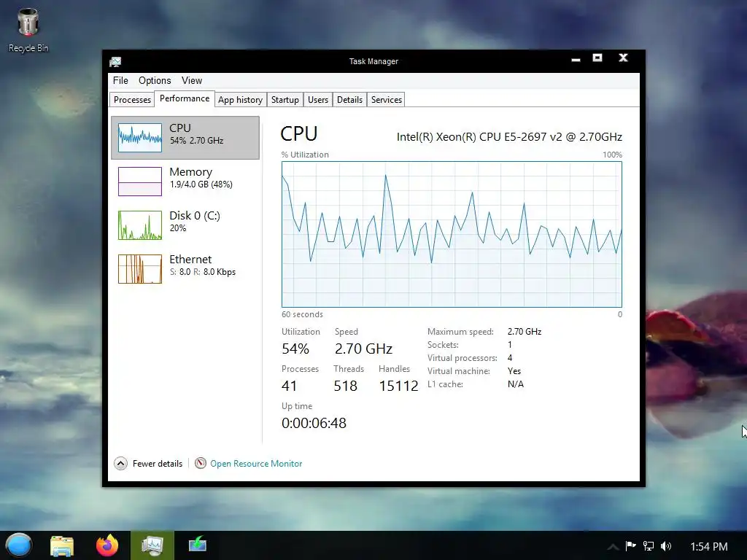
Task: Select the Ethernet mini graph thumbnail
Action: click(140, 269)
